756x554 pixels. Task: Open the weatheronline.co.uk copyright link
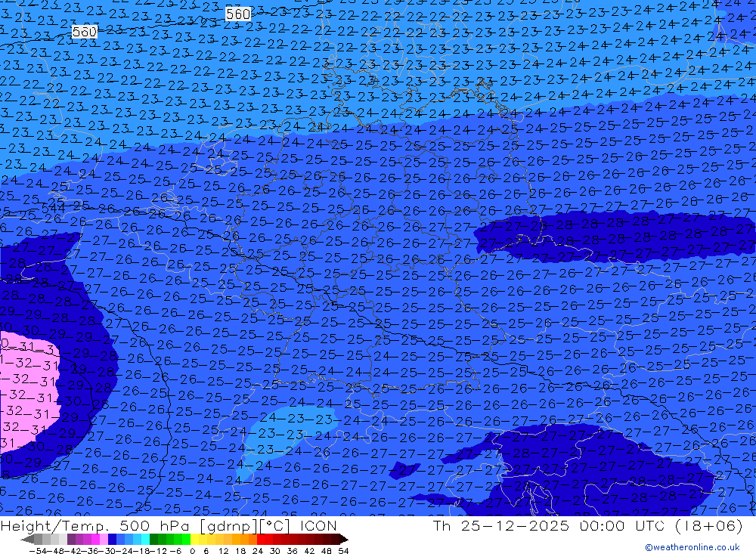point(692,547)
